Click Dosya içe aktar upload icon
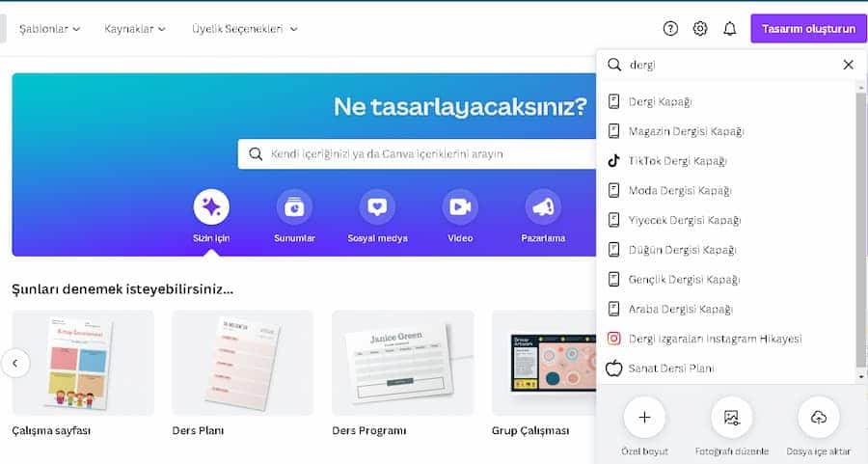 click(x=819, y=417)
